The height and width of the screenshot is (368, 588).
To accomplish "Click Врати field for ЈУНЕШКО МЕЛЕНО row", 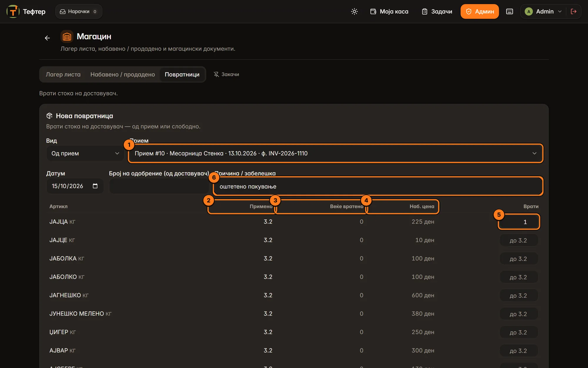I will (x=519, y=314).
